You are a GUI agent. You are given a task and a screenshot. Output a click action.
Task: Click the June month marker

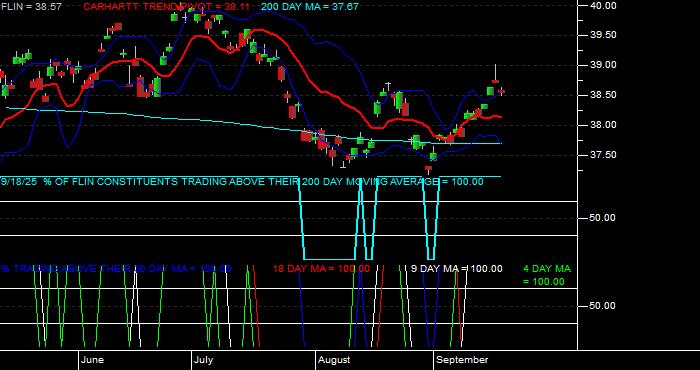(x=93, y=360)
